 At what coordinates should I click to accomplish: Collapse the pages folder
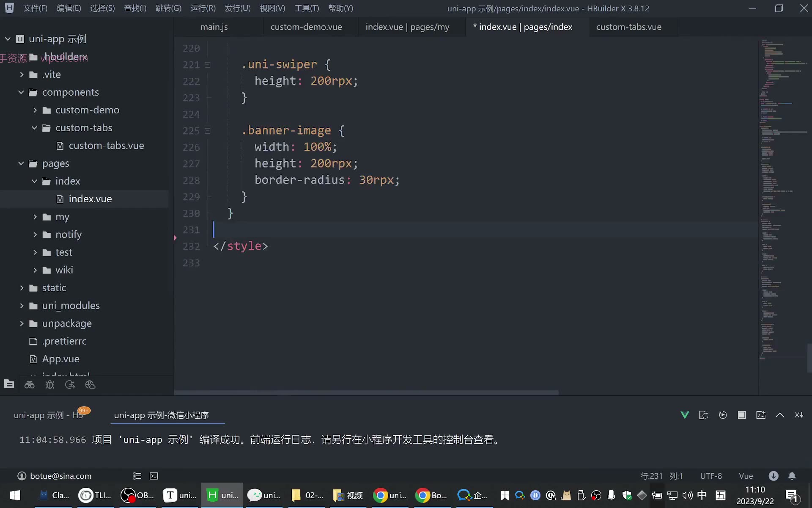click(21, 163)
